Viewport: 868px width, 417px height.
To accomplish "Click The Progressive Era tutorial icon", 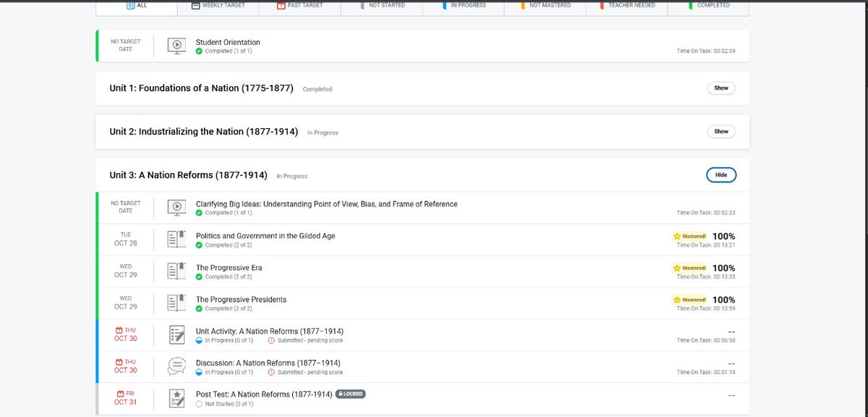I will click(x=176, y=271).
